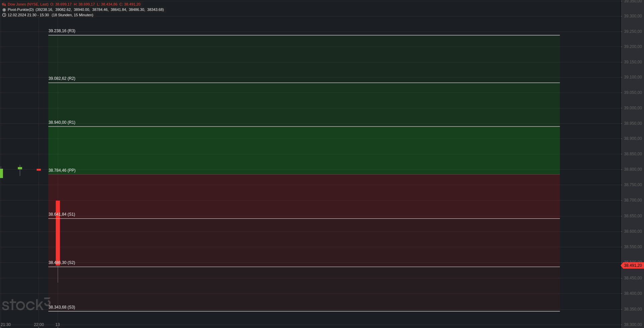Viewport: 644px width, 328px height.
Task: Click 39.000,00 on the price axis
Action: 633,108
